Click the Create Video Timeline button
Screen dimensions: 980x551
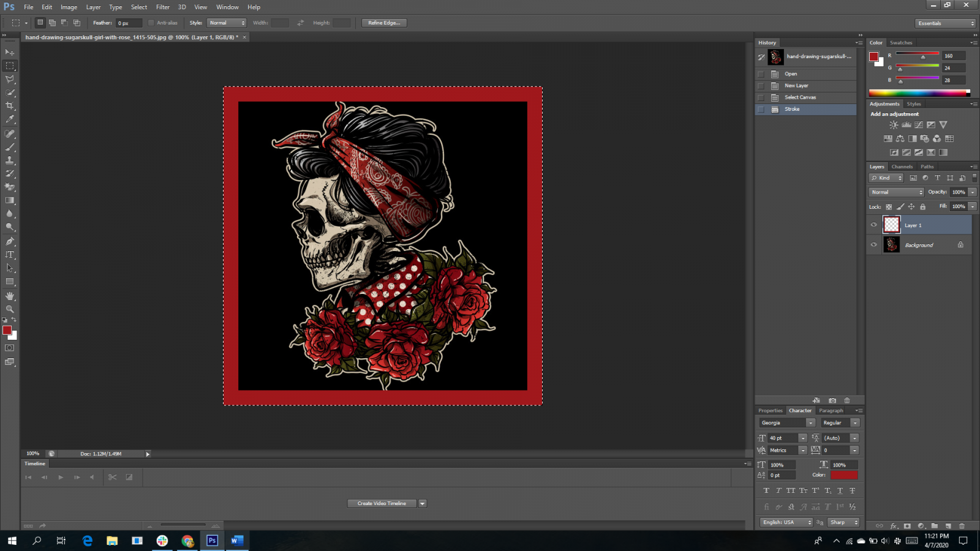click(382, 503)
